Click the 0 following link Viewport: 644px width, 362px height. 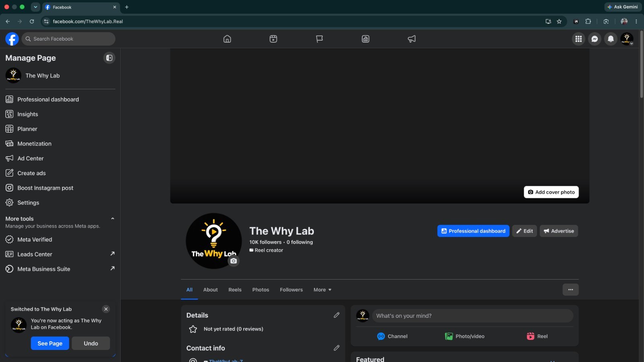click(299, 242)
